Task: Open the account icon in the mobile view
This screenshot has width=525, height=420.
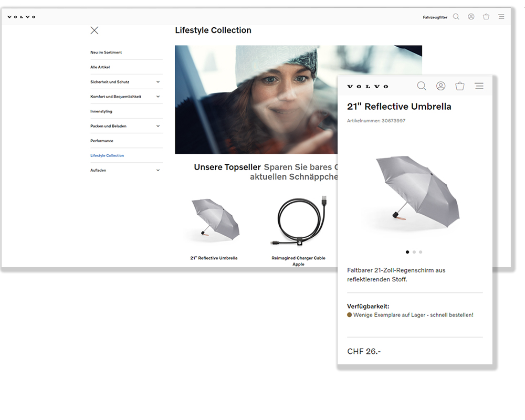Action: [441, 86]
